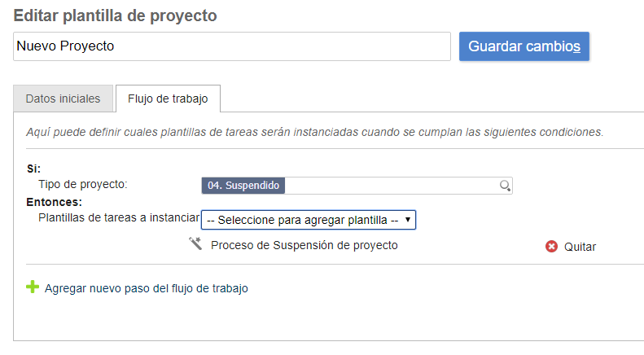
Task: Click the italic workflow description text
Action: tap(314, 131)
